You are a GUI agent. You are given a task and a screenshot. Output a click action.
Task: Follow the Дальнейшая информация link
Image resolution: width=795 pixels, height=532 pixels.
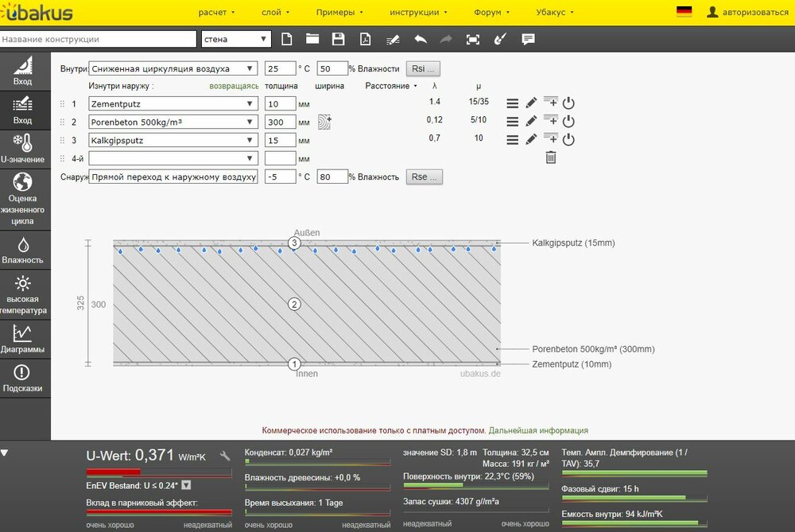[x=538, y=430]
